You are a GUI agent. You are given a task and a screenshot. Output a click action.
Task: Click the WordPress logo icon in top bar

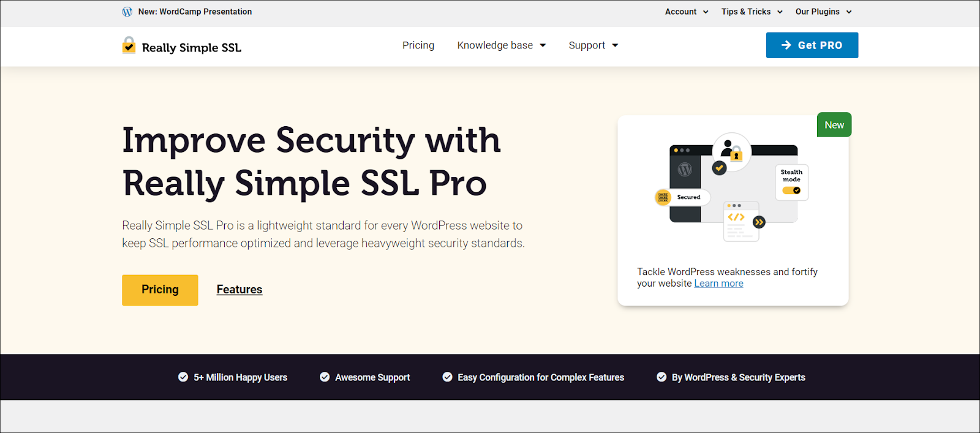[127, 12]
